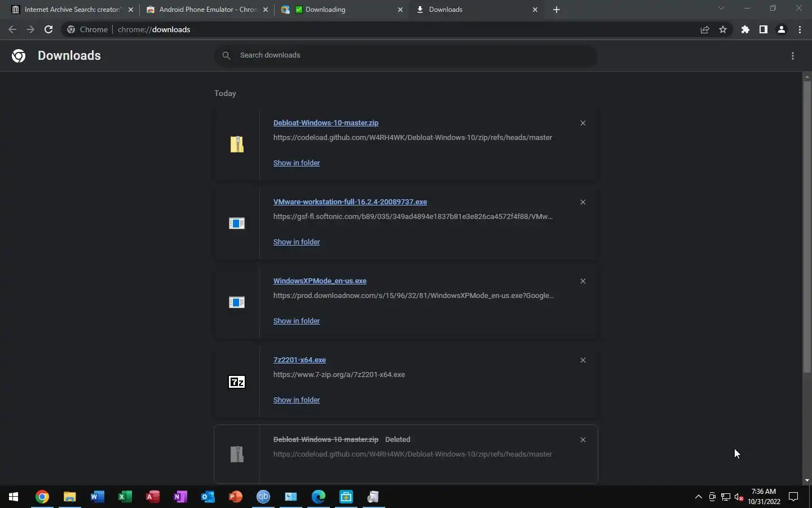Open downloads page more actions menu
The height and width of the screenshot is (508, 812).
793,56
